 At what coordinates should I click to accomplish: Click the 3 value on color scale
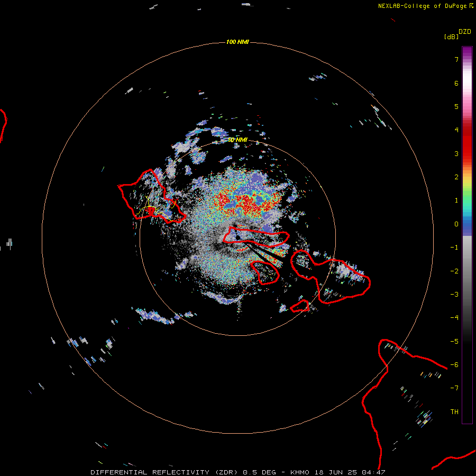(x=456, y=153)
